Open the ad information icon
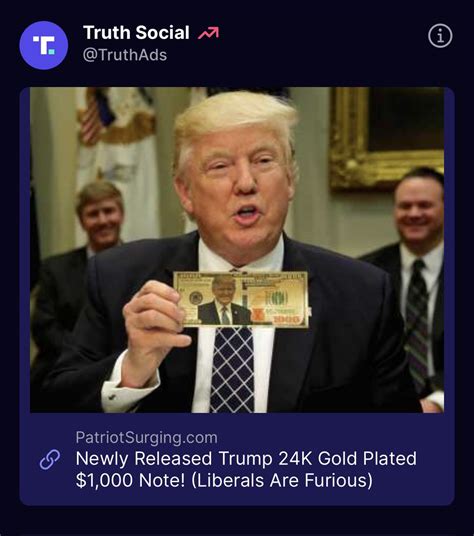 [x=440, y=36]
